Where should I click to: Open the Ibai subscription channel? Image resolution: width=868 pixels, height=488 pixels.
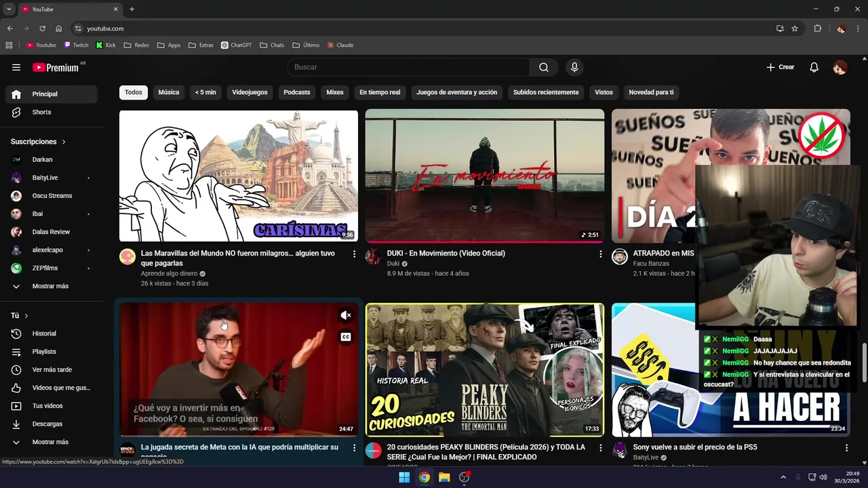52,214
